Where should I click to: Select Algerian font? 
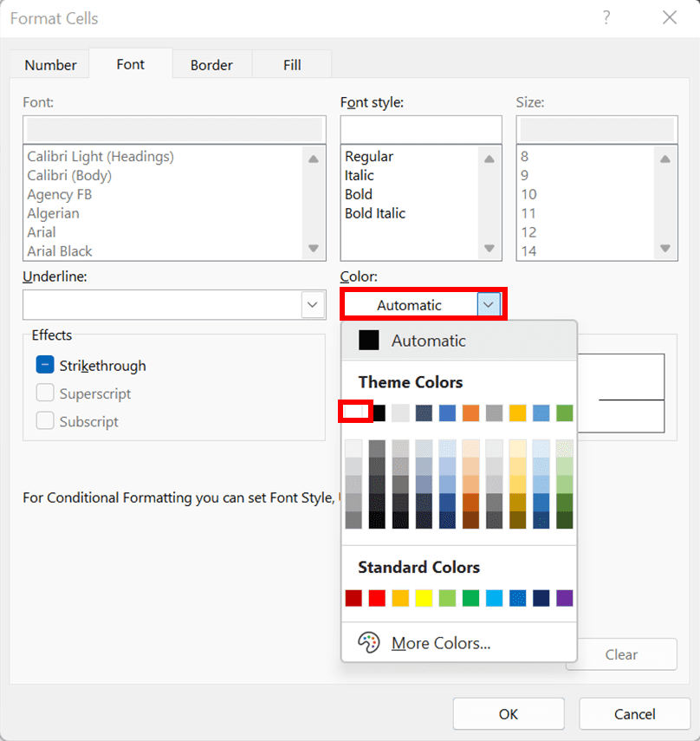click(53, 213)
